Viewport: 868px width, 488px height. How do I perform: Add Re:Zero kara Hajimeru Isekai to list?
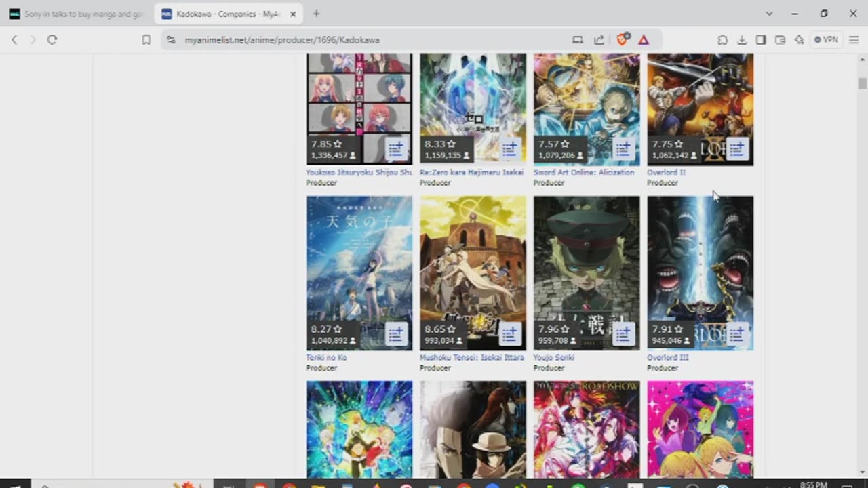[510, 148]
